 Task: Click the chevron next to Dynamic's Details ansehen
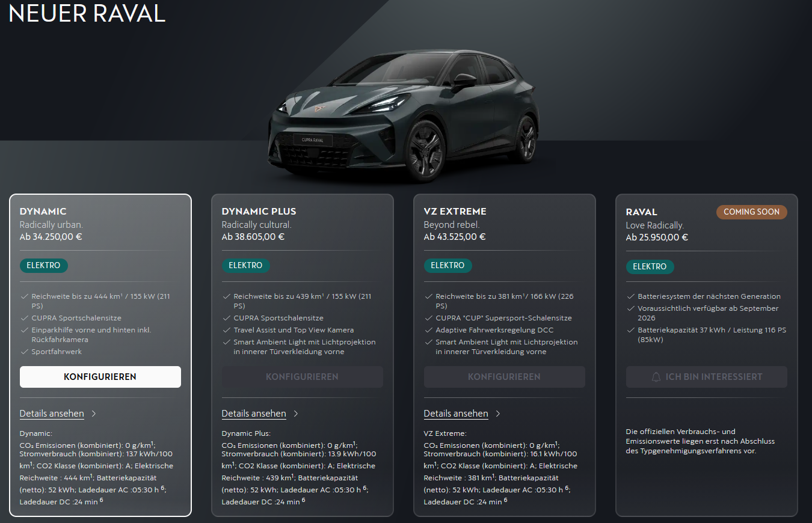click(94, 414)
